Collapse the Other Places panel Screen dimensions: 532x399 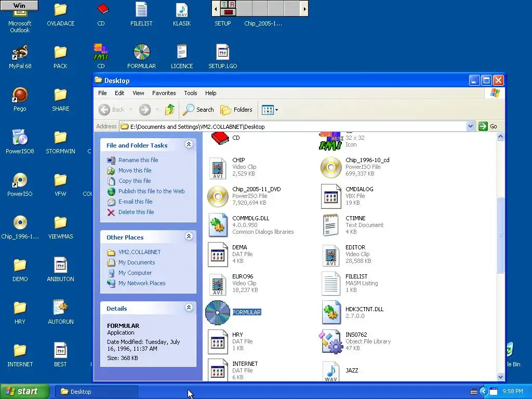(x=189, y=236)
